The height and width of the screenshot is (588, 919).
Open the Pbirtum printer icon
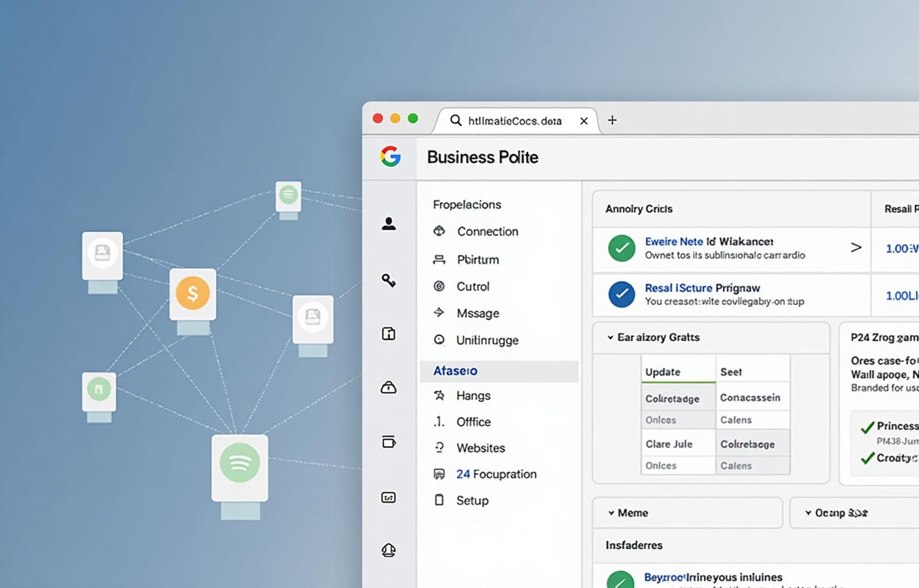tap(440, 260)
